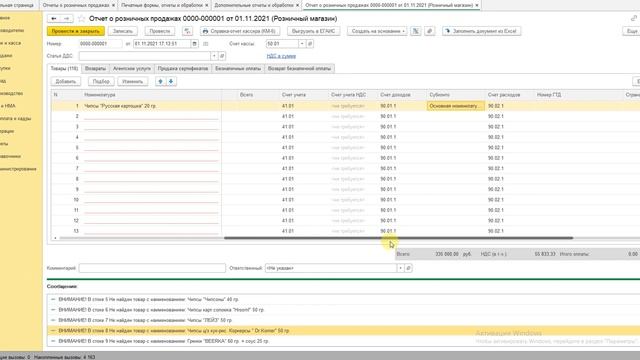Screen dimensions: 640x360
Task: Click the Субконто column header
Action: click(x=456, y=95)
